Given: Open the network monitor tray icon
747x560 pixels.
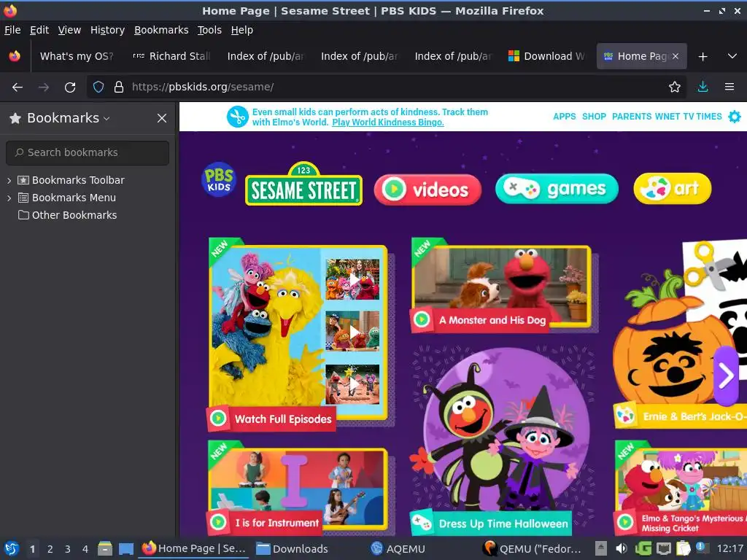Looking at the screenshot, I should pyautogui.click(x=663, y=548).
